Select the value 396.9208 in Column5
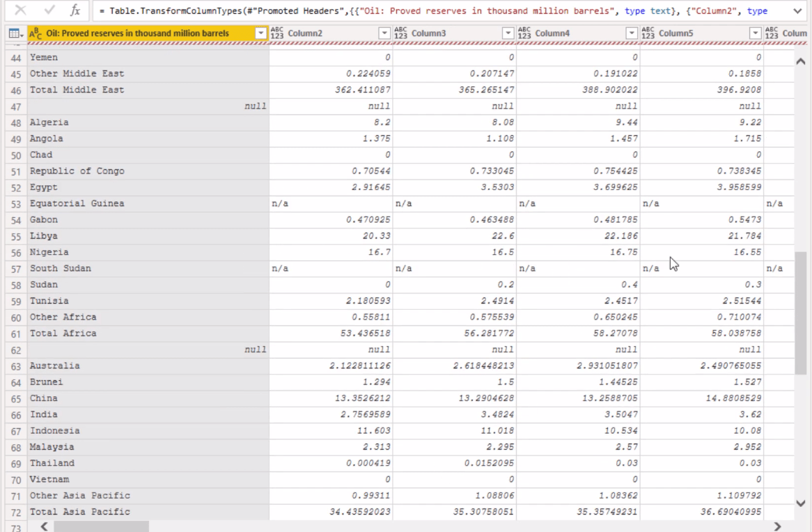 [702, 90]
